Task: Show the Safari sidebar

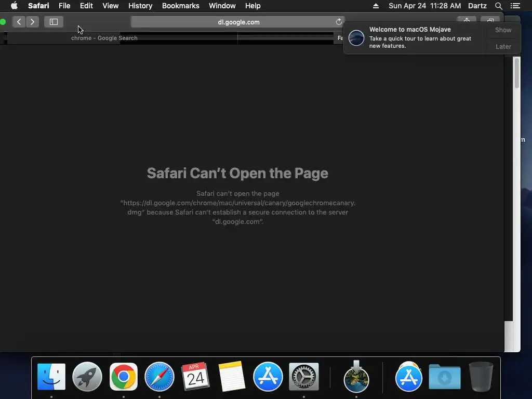Action: [54, 22]
